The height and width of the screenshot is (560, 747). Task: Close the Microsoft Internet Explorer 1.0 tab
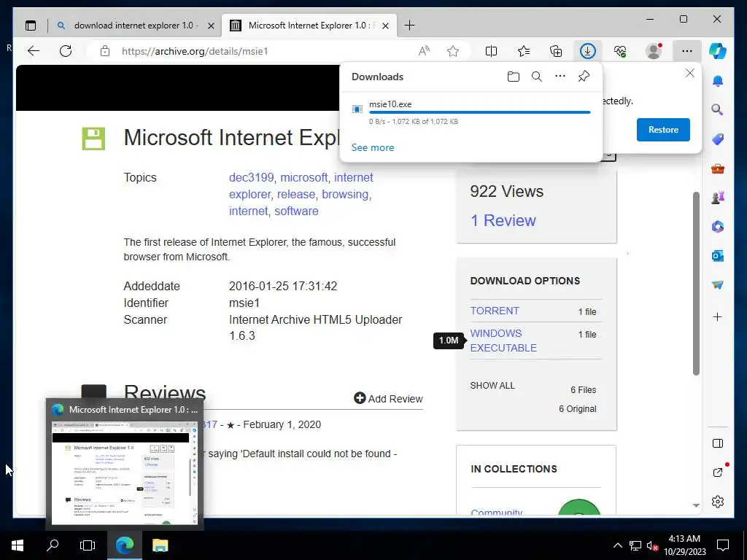386,26
